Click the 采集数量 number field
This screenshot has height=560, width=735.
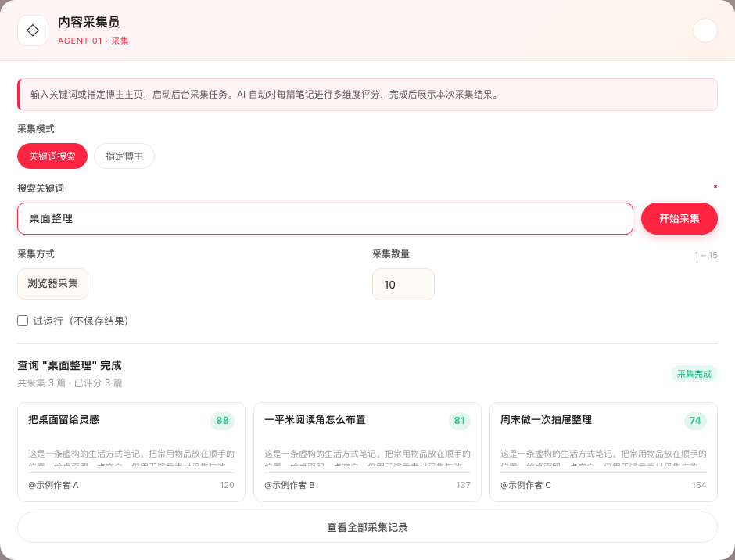pyautogui.click(x=403, y=284)
